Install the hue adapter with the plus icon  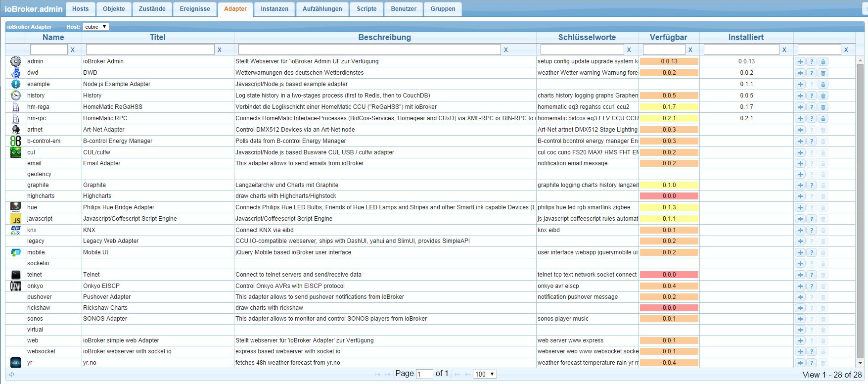pos(800,207)
